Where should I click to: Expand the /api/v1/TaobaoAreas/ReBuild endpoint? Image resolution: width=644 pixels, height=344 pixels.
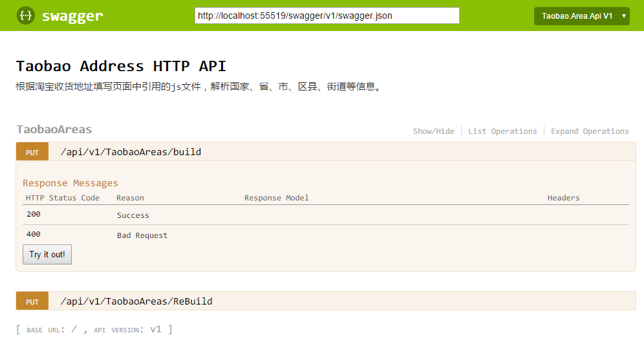tap(136, 301)
